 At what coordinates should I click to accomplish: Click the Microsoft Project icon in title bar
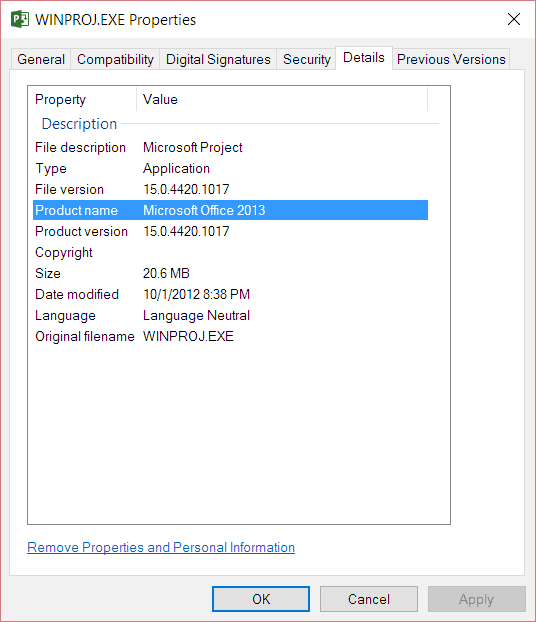click(20, 19)
